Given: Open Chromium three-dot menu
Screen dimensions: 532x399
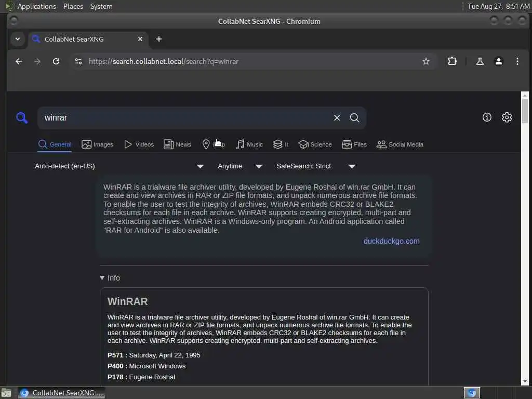Looking at the screenshot, I should pyautogui.click(x=517, y=61).
